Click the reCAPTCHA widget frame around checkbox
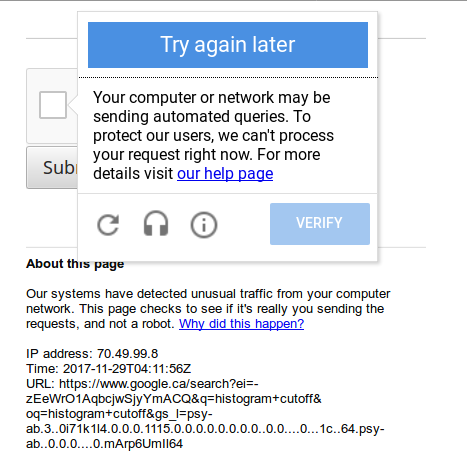The image size is (467, 470). pos(52,106)
